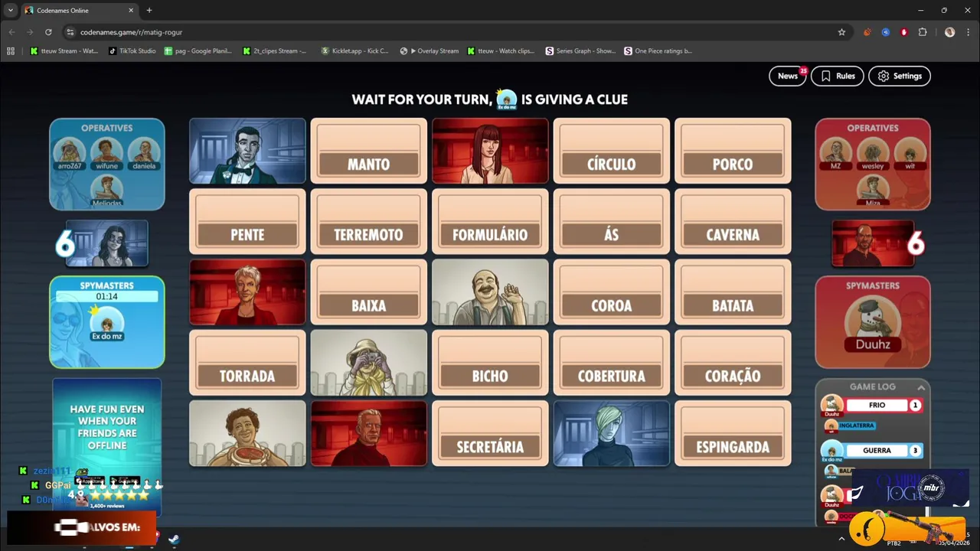Pick the TERREMOTO card
Viewport: 980px width, 551px height.
pos(368,221)
